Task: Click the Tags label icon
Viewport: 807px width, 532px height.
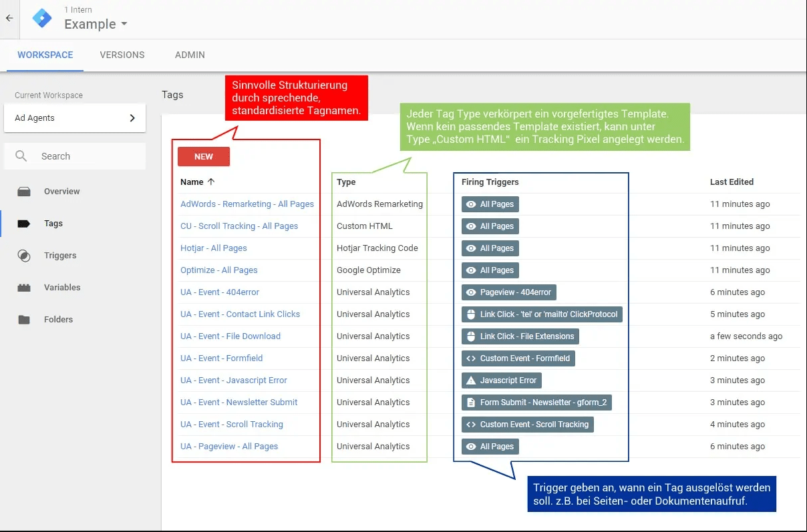Action: click(x=24, y=224)
